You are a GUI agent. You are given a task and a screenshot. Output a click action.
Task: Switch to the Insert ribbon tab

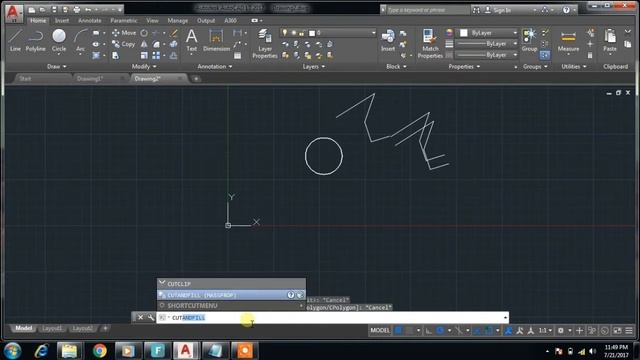click(62, 20)
